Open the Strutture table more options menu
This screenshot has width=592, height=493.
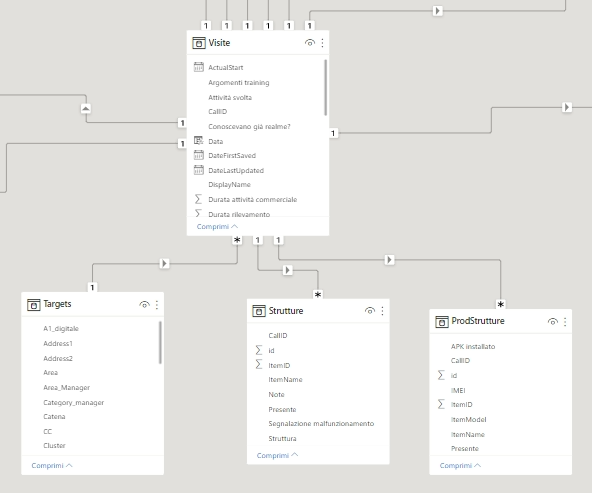point(382,311)
